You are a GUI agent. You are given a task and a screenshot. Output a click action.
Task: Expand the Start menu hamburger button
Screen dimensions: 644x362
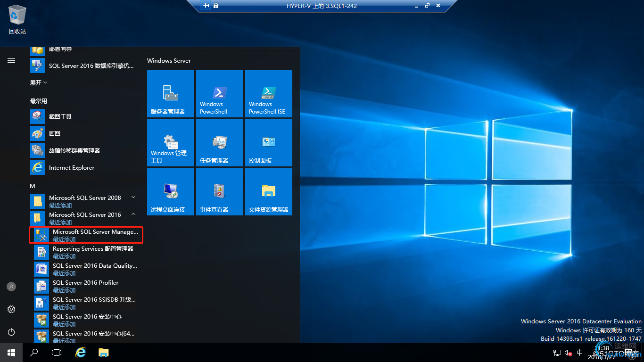pyautogui.click(x=11, y=61)
